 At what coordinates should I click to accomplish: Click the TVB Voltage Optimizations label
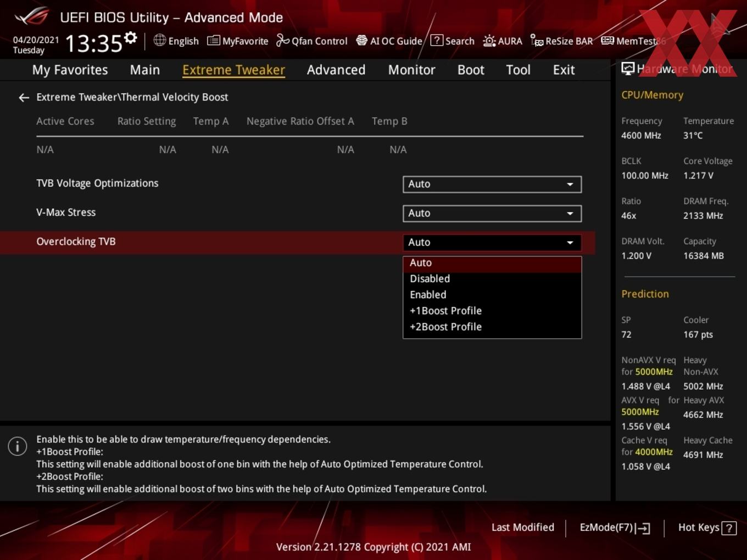pyautogui.click(x=97, y=183)
